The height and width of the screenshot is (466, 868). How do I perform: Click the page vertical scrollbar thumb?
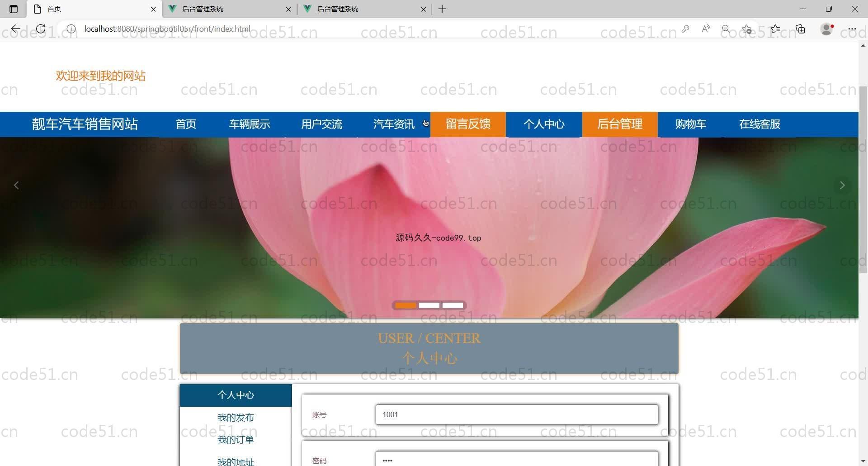pos(863,179)
